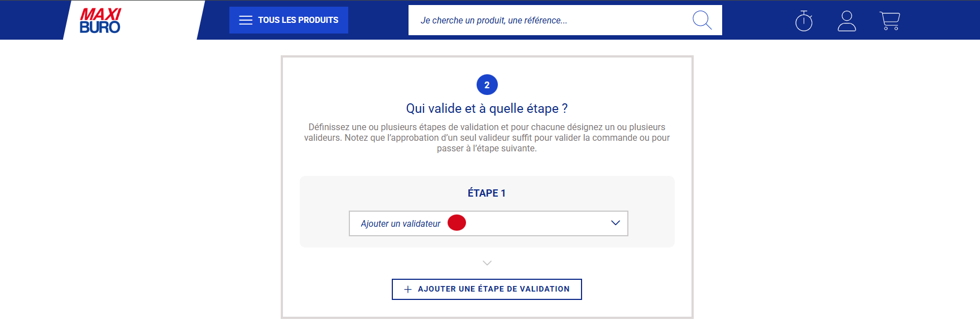Click the validation steps description paragraph

[487, 137]
